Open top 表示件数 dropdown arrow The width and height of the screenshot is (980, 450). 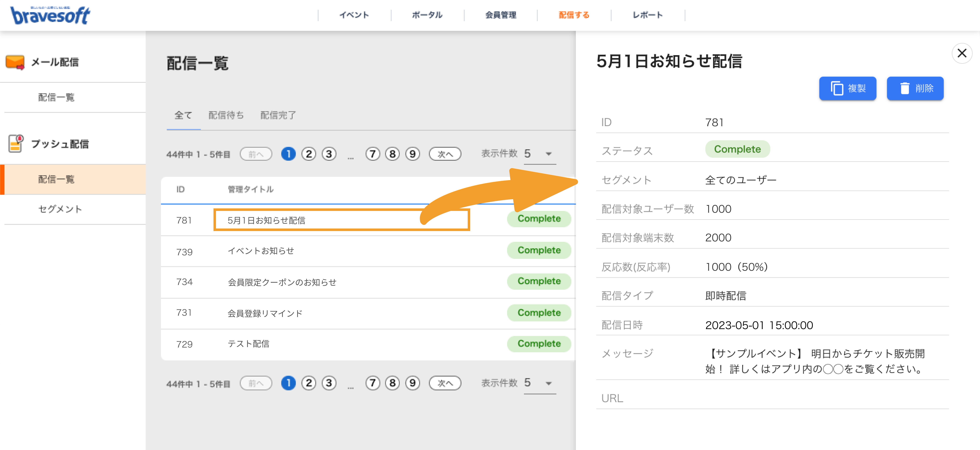548,154
